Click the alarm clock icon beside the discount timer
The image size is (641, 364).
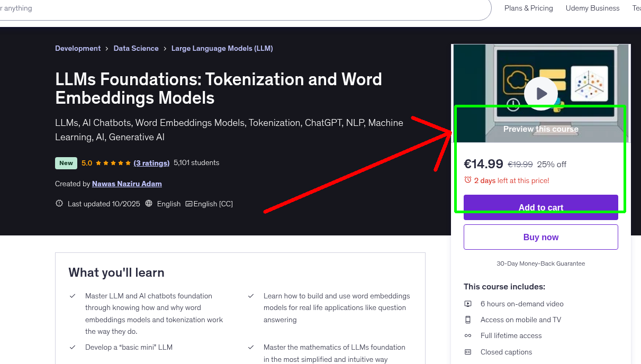pyautogui.click(x=468, y=180)
